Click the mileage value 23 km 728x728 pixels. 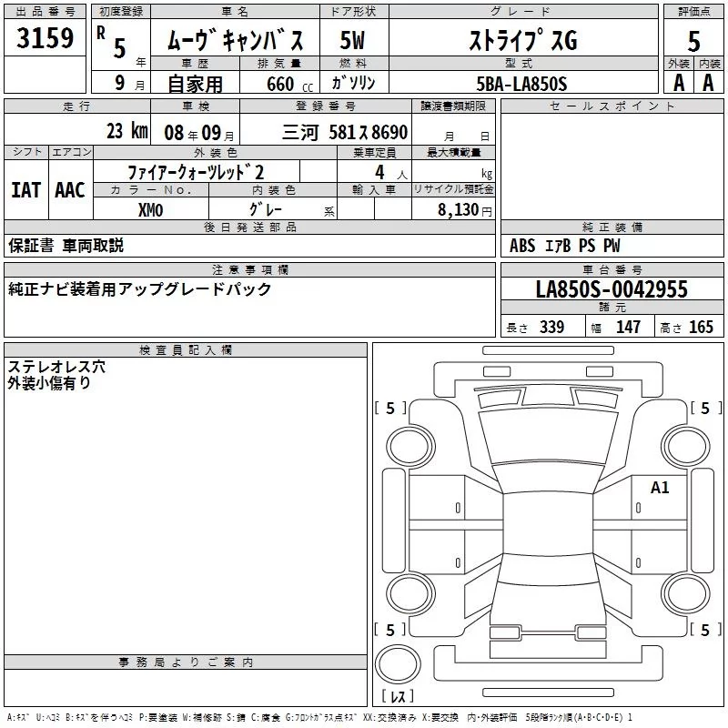[x=126, y=131]
